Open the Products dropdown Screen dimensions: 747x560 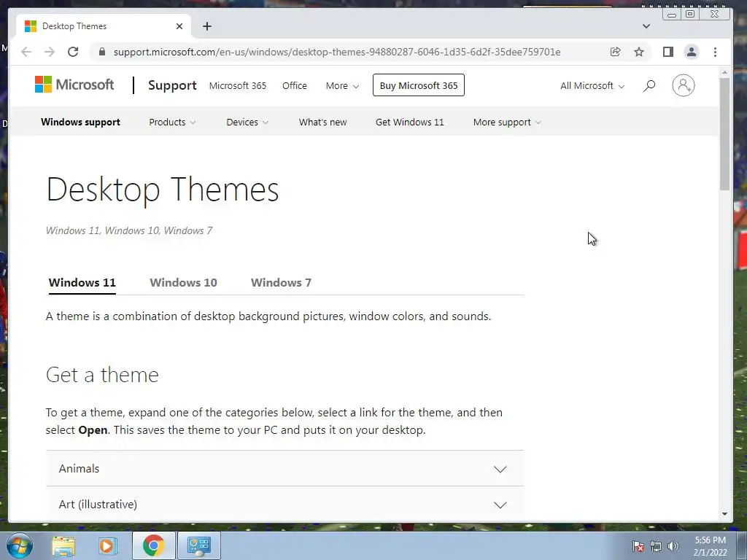[172, 122]
